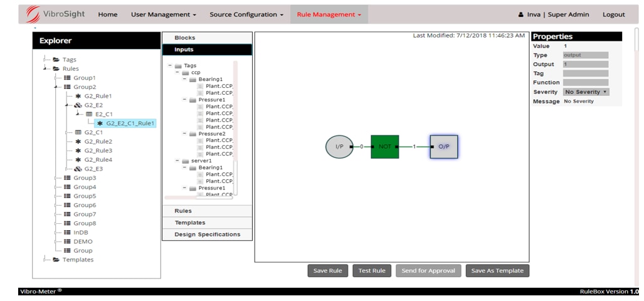Click the G2_E2 equipment icon
644x301 pixels.
coord(78,105)
